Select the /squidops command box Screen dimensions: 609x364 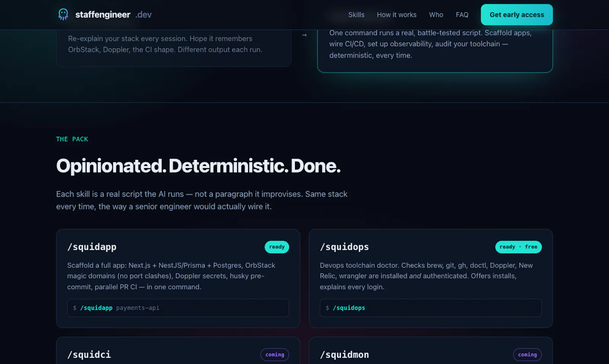pyautogui.click(x=431, y=308)
